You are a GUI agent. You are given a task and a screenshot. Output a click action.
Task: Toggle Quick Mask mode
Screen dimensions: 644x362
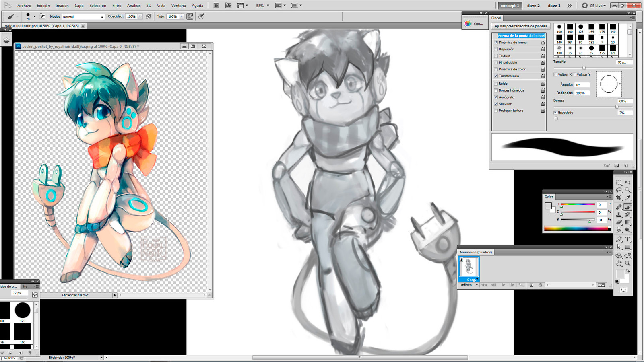pos(623,290)
